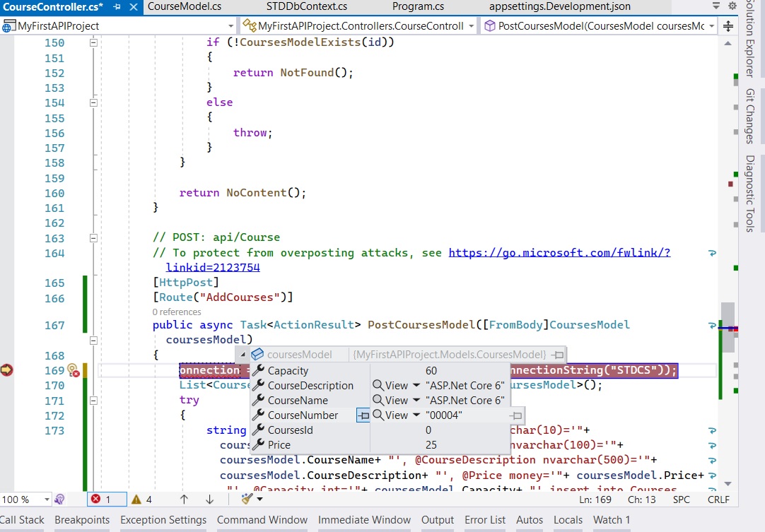Collapse the if block at line 150

[x=93, y=43]
